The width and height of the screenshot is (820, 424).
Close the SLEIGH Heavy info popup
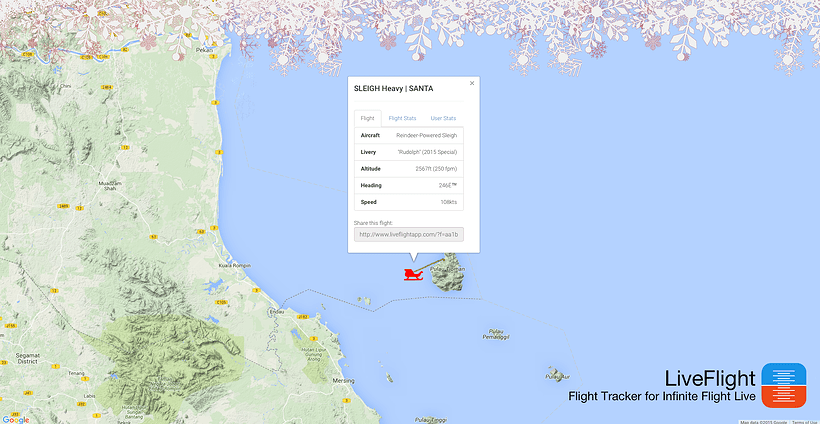(x=472, y=83)
